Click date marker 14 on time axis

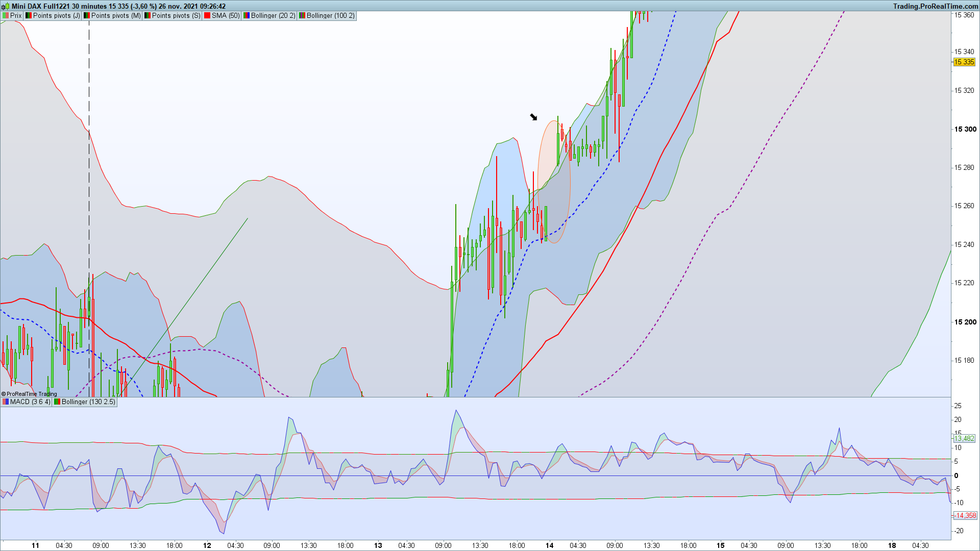click(x=549, y=545)
